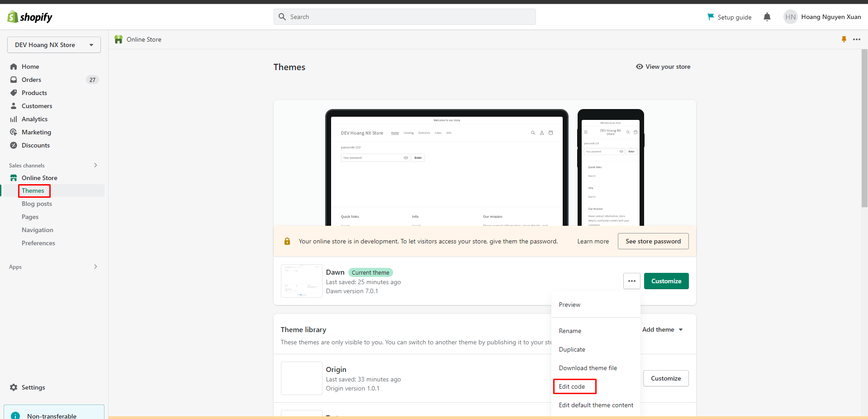868x419 pixels.
Task: Choose Edit default theme content
Action: click(x=596, y=405)
